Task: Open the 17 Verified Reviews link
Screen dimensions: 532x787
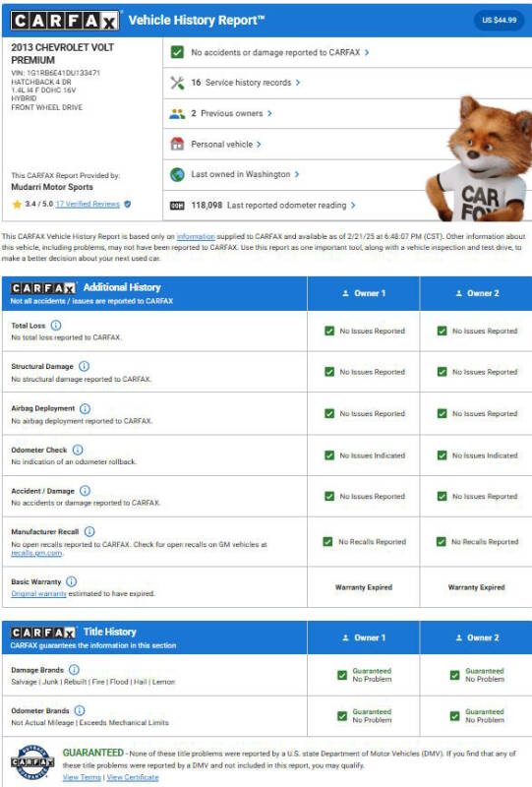Action: point(88,205)
